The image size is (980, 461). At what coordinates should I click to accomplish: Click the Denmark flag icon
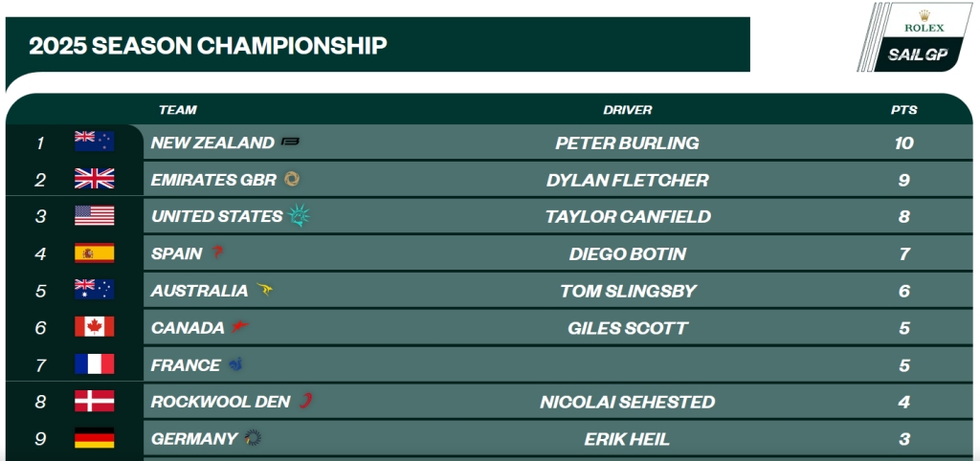click(x=95, y=402)
